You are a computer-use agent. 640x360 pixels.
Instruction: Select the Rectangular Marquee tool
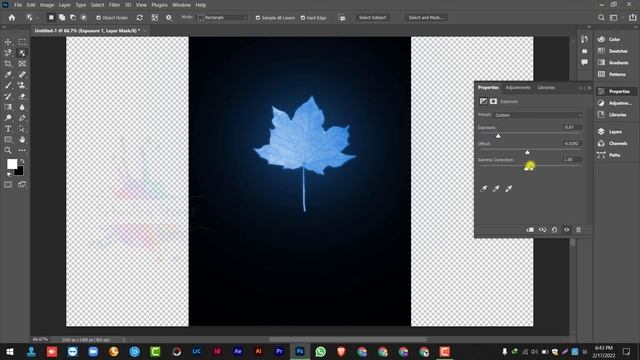pos(22,42)
